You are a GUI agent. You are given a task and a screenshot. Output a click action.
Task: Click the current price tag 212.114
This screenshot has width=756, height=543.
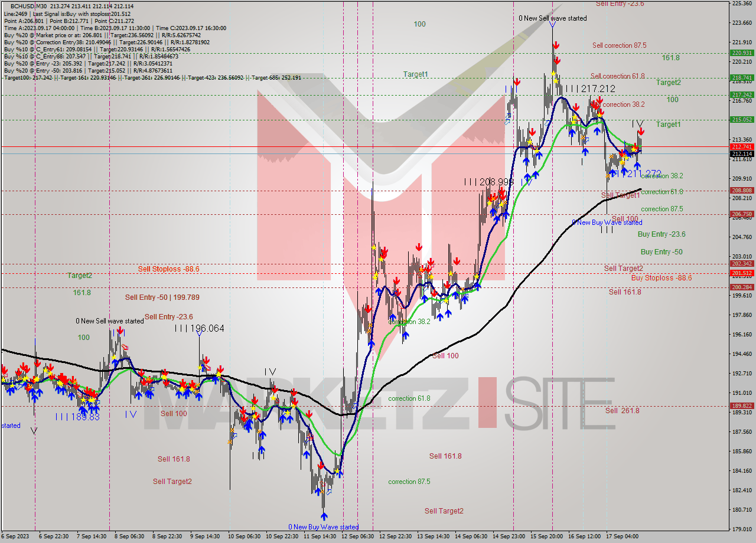tap(742, 153)
